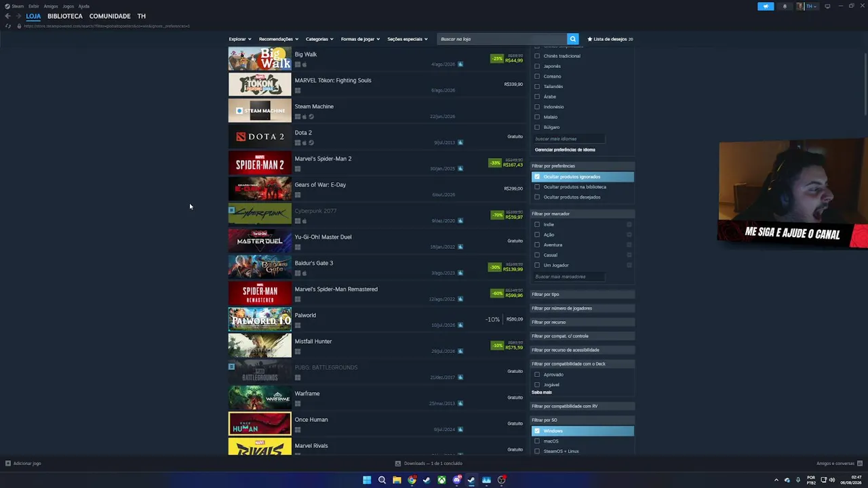Click the site lock icon by URL
This screenshot has height=488, width=868.
pos(19,26)
